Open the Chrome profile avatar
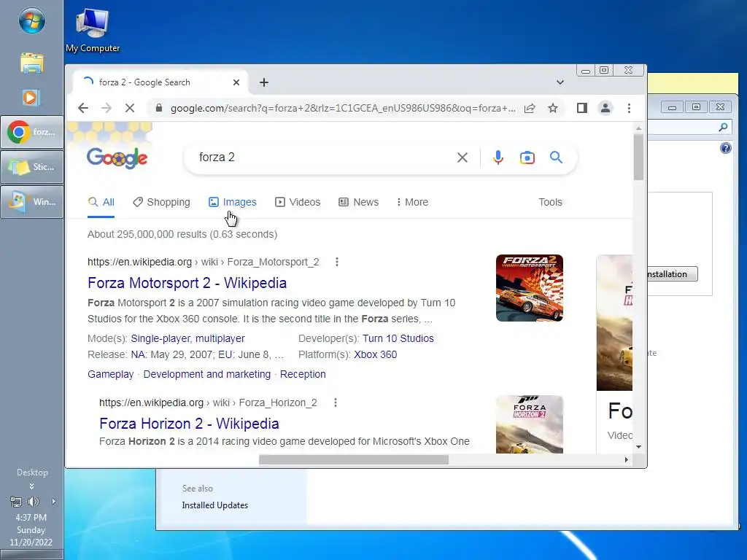 tap(605, 108)
